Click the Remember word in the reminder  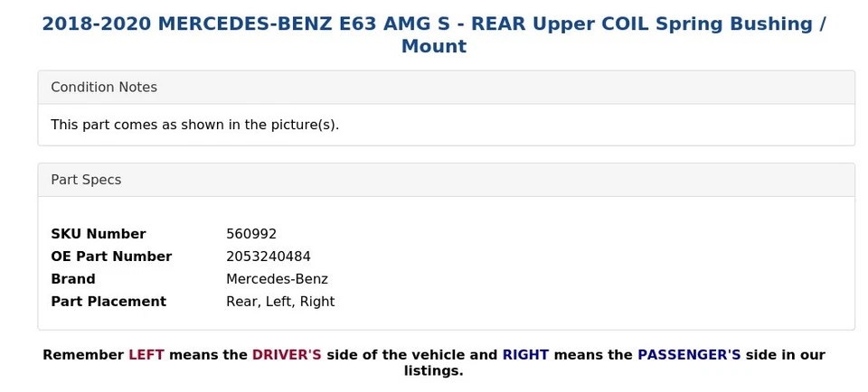point(82,355)
